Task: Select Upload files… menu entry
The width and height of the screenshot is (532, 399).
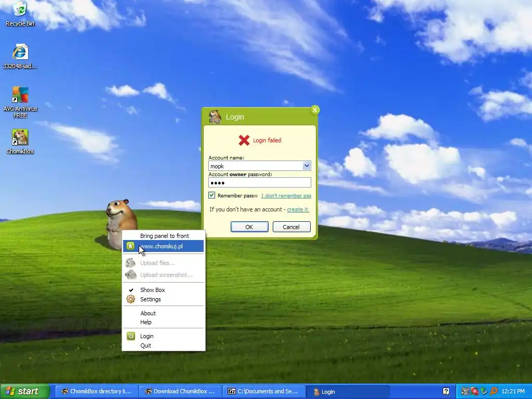Action: [x=164, y=262]
